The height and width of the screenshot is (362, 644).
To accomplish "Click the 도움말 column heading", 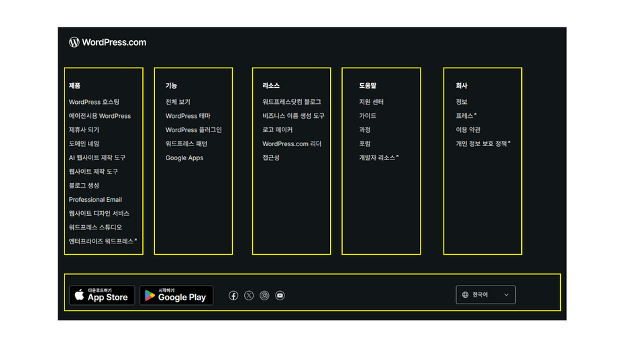I will (368, 85).
